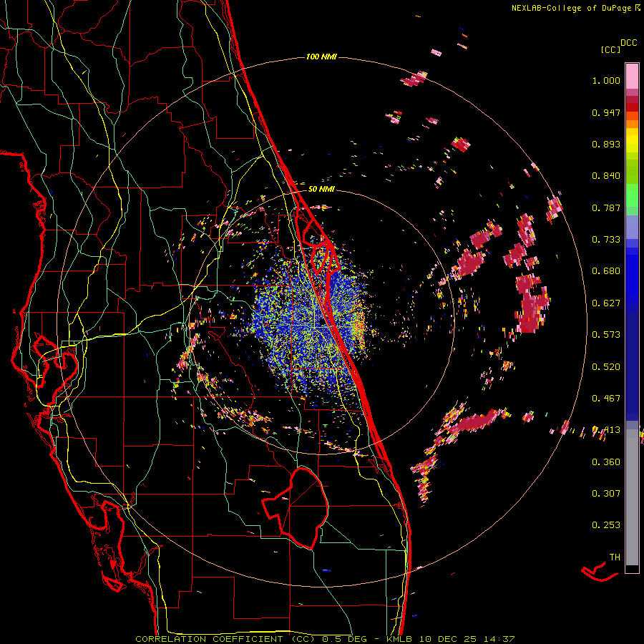This screenshot has height=644, width=644.
Task: Click the 50 NMI range ring label
Action: click(x=321, y=189)
